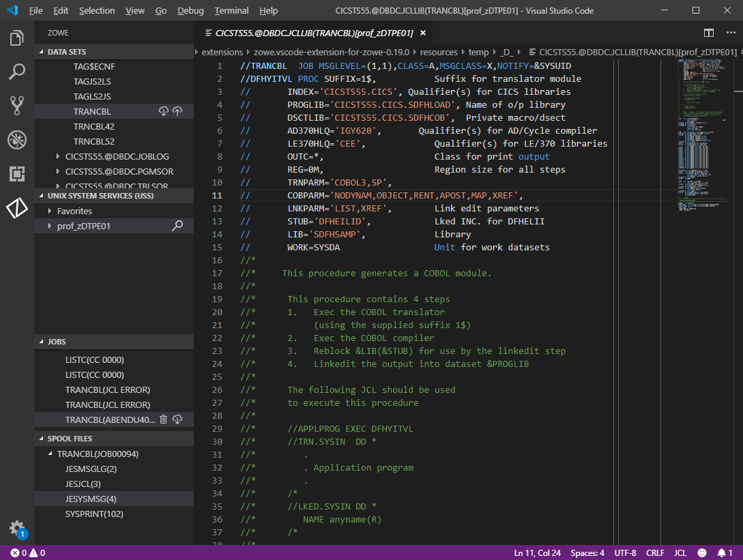Open notifications with the bell icon
Viewport: 743px width, 560px height.
(x=721, y=552)
